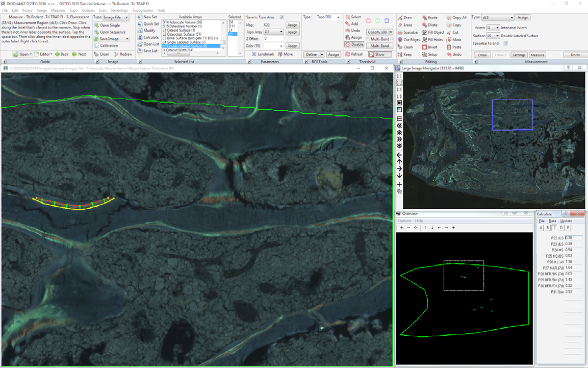
Task: Open the Arrays menu
Action: click(27, 11)
